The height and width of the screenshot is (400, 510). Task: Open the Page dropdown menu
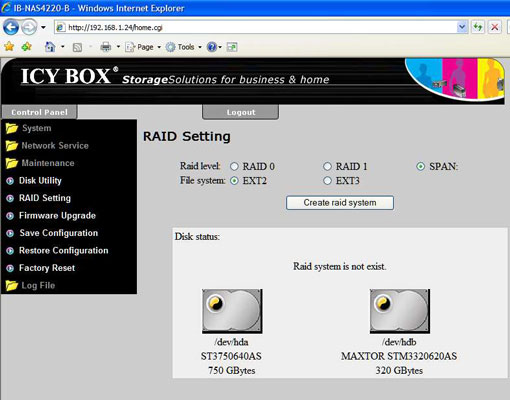[143, 47]
